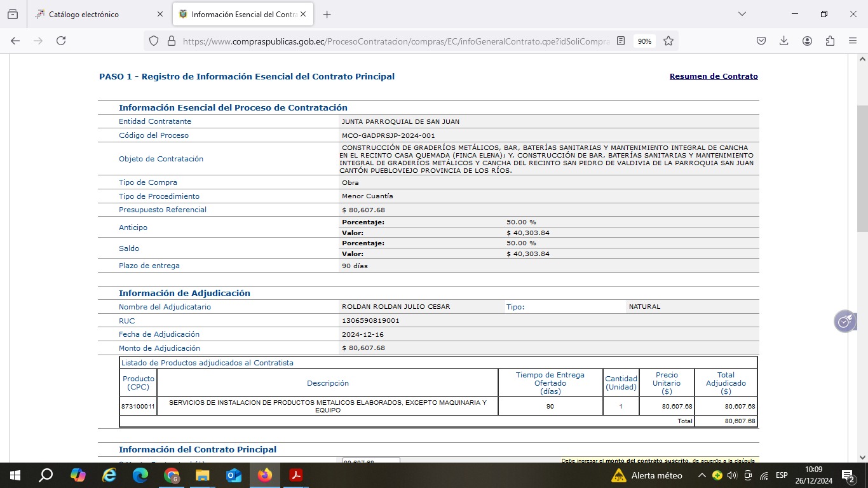Viewport: 868px width, 488px height.
Task: Click the Save to Pocket icon
Action: pyautogui.click(x=761, y=41)
